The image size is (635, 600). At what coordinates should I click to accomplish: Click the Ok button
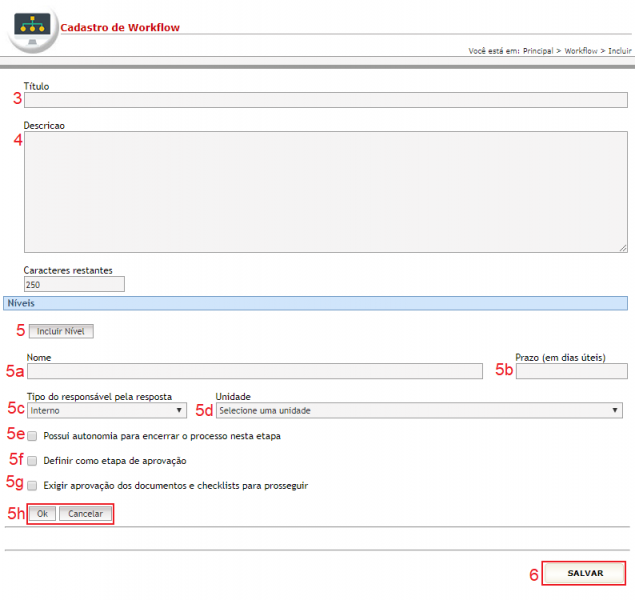pyautogui.click(x=43, y=514)
